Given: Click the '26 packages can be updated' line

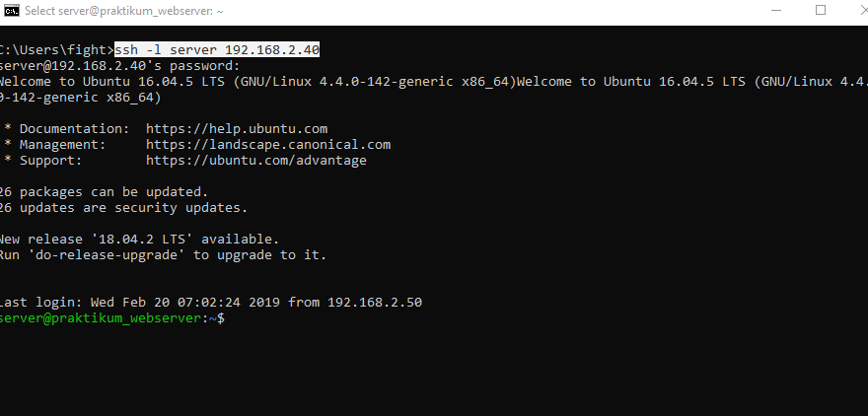Looking at the screenshot, I should click(104, 191).
